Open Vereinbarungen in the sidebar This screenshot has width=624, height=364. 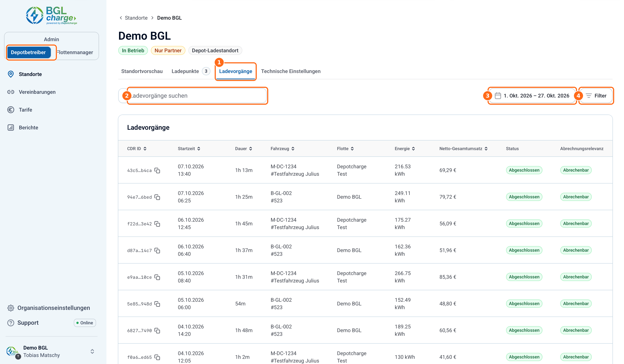[37, 92]
